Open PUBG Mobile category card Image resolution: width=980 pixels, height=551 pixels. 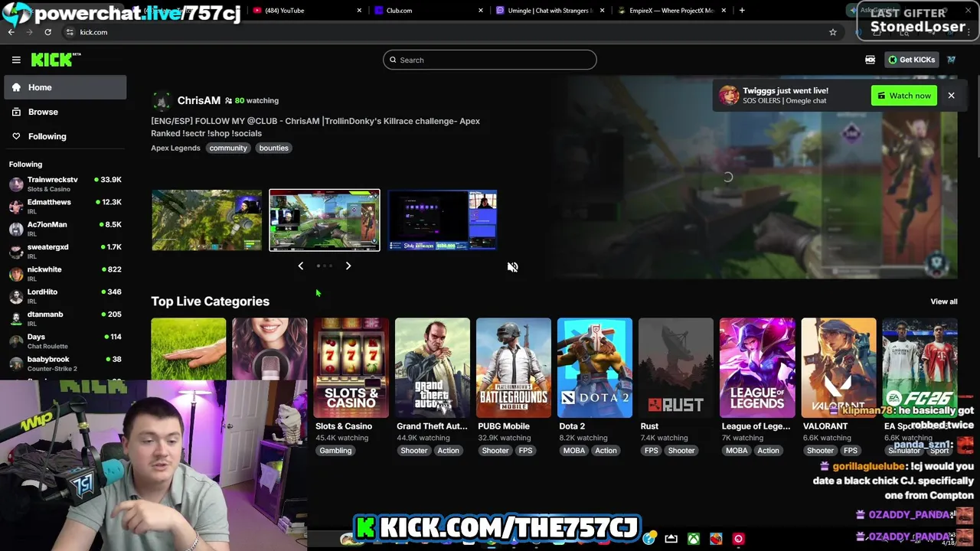pos(514,368)
